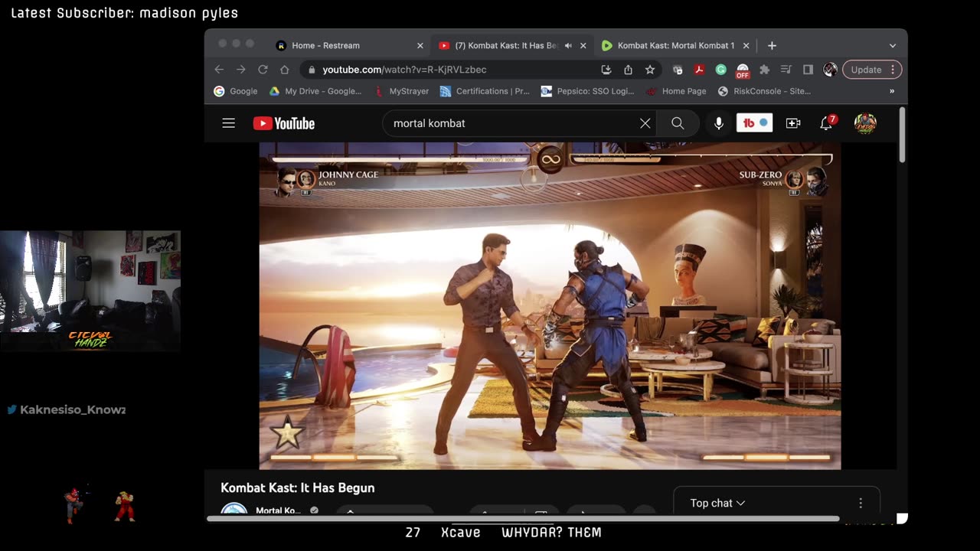The image size is (980, 551).
Task: Go to the YouTube home logo
Action: pyautogui.click(x=284, y=123)
